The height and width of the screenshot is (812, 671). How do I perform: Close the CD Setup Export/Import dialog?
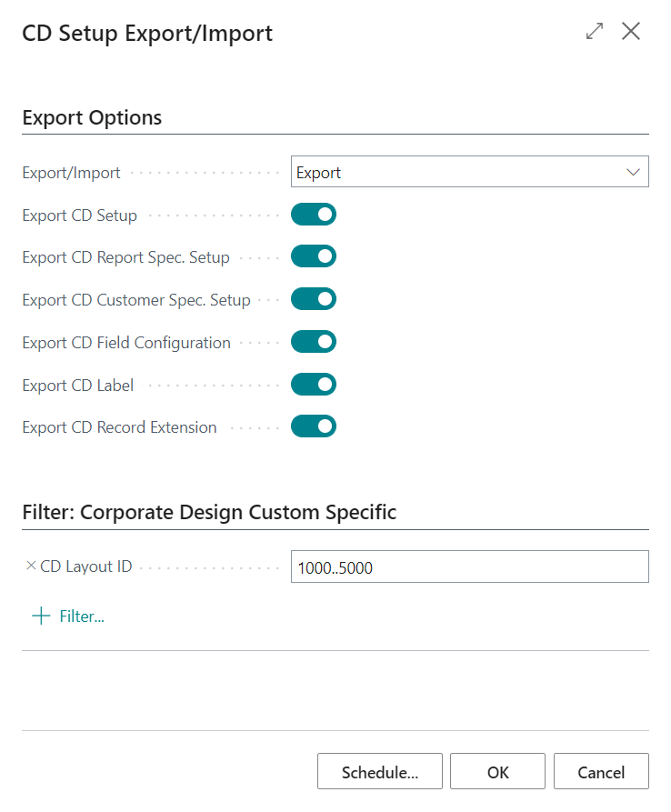click(x=631, y=31)
